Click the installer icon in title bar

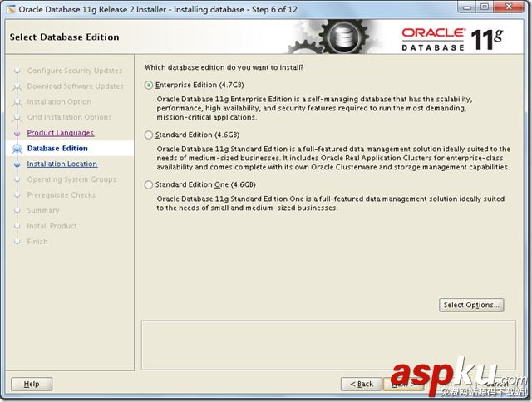[x=11, y=9]
